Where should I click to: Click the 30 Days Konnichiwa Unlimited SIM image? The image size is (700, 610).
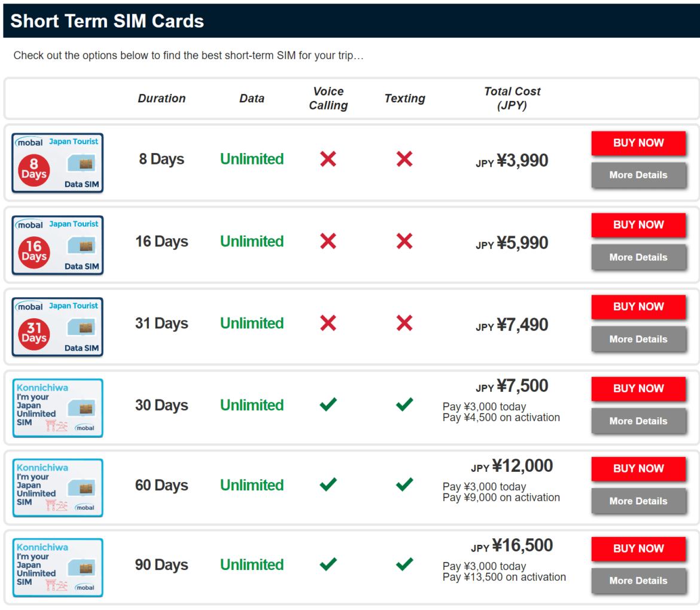click(x=57, y=407)
